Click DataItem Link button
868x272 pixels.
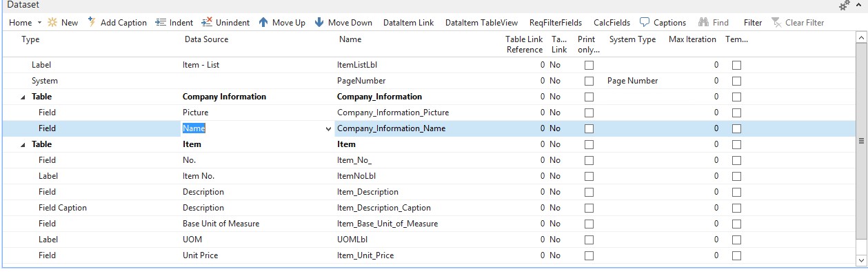(408, 23)
